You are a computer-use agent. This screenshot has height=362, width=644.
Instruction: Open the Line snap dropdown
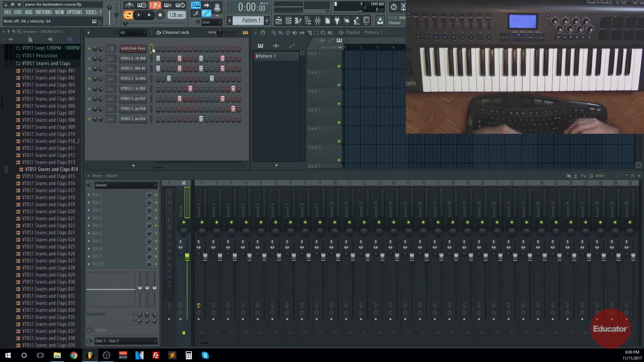[212, 22]
